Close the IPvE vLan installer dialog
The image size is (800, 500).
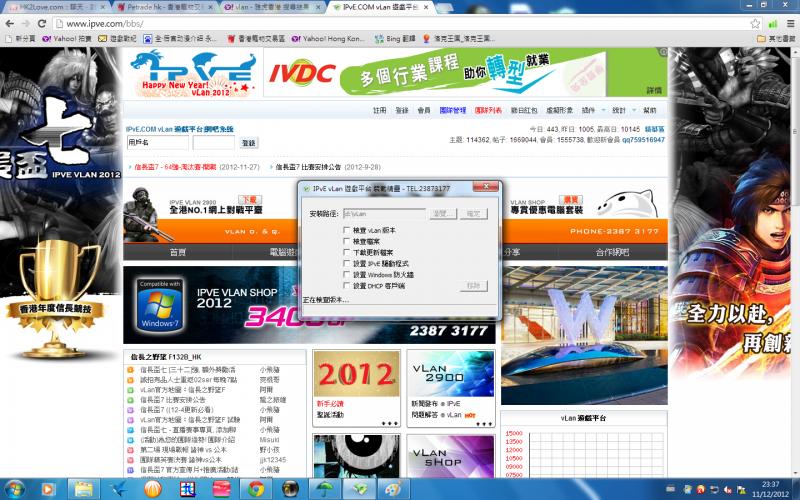485,187
